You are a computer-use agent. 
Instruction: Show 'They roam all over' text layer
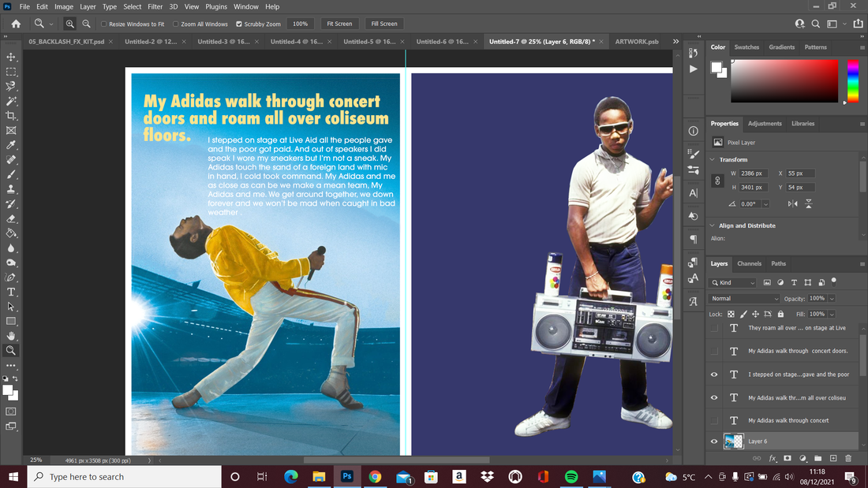[714, 328]
